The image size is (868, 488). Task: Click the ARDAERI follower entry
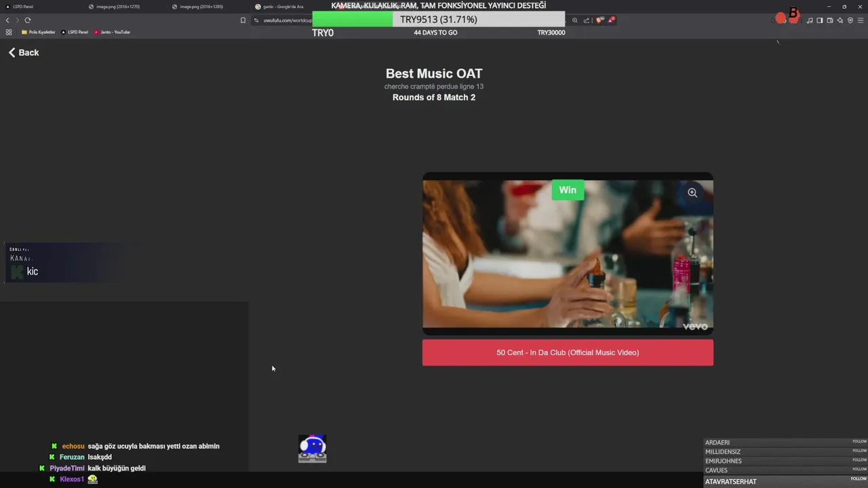[x=786, y=443]
